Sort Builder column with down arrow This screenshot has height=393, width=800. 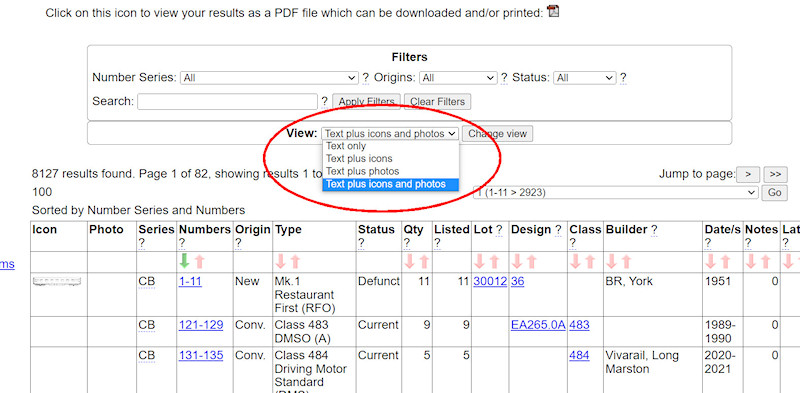[x=611, y=262]
